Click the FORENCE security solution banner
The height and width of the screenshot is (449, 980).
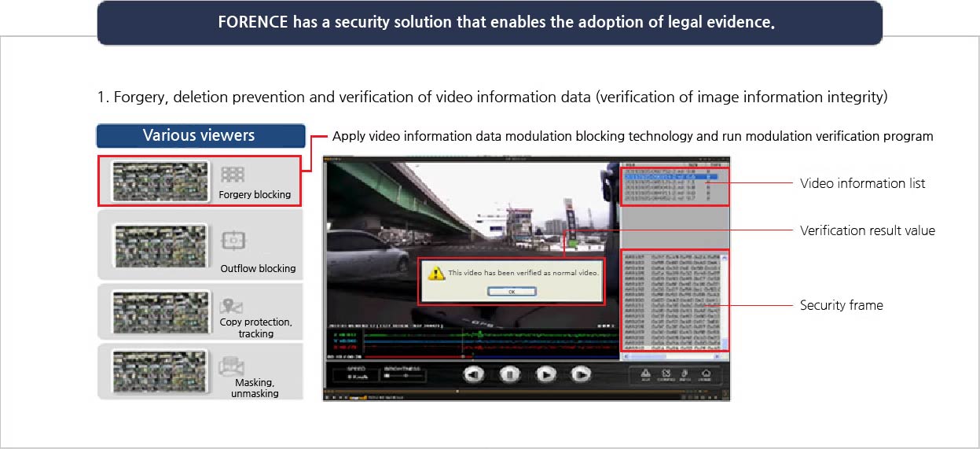[x=490, y=22]
